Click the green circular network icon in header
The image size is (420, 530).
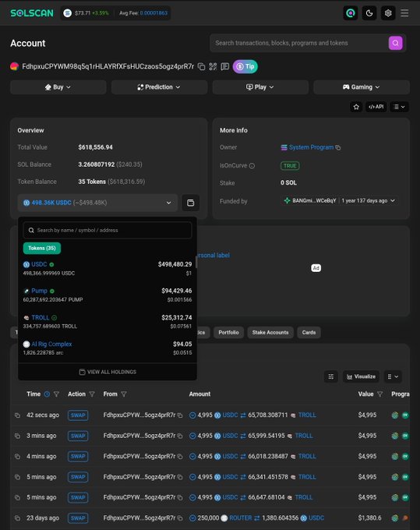point(351,13)
